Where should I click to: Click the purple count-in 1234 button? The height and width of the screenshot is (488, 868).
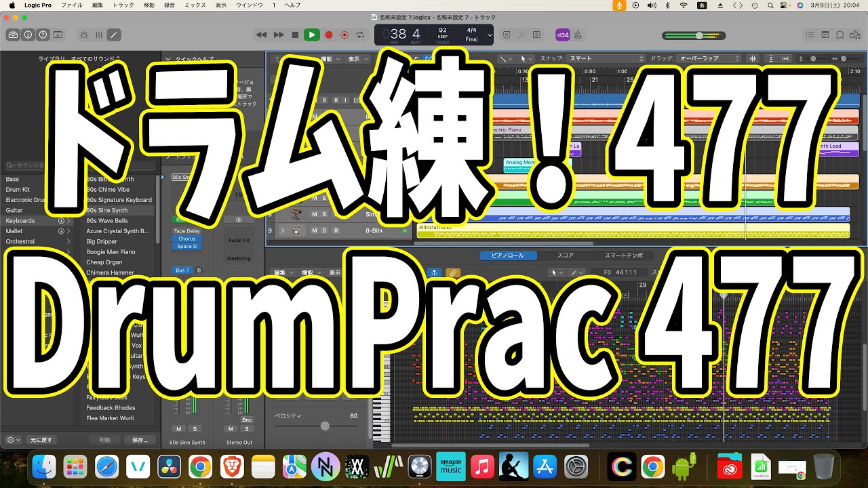[562, 35]
